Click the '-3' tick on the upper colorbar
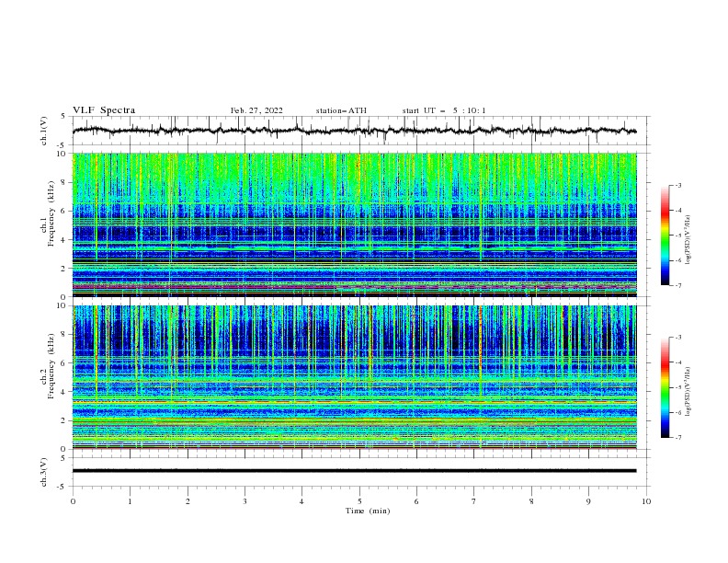Viewport: 728px width, 563px height. tap(677, 185)
